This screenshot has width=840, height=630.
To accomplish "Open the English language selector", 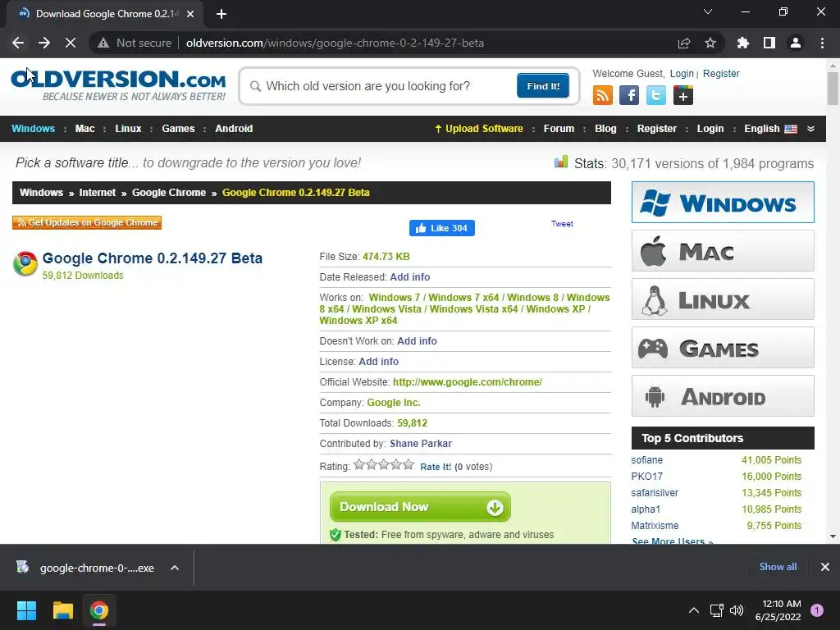I will click(x=770, y=129).
